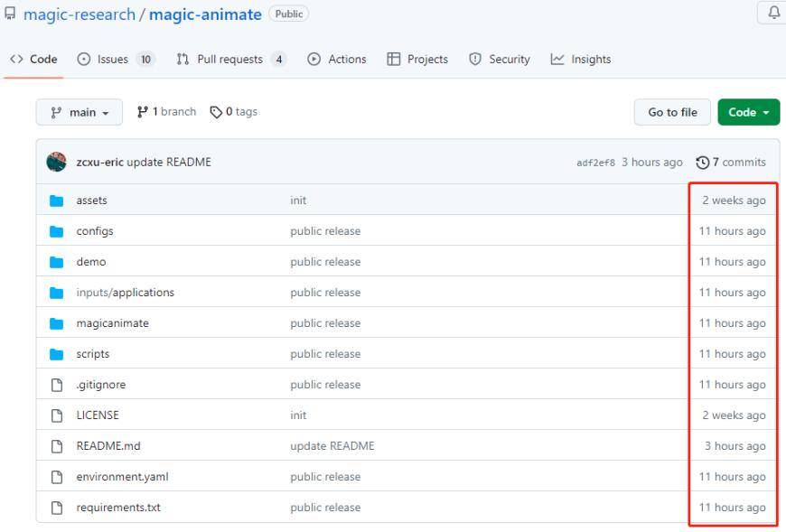Click the commits history clock icon
The width and height of the screenshot is (786, 532).
coord(702,163)
